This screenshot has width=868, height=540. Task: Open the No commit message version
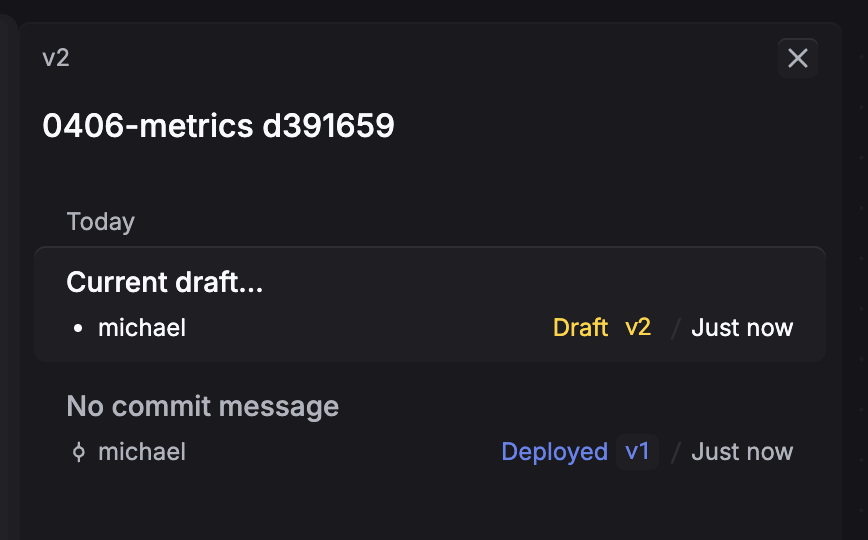click(x=202, y=407)
